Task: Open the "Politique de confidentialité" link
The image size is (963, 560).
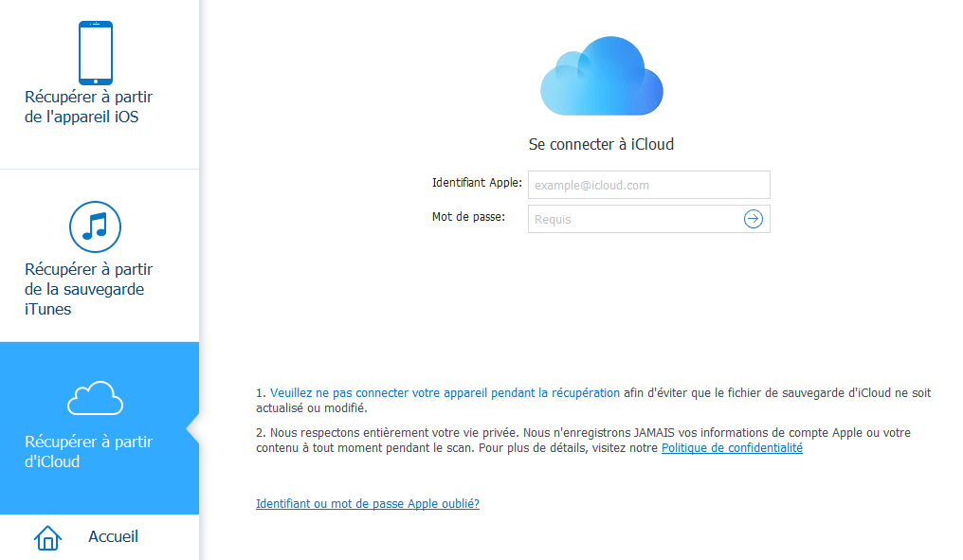Action: [x=732, y=448]
